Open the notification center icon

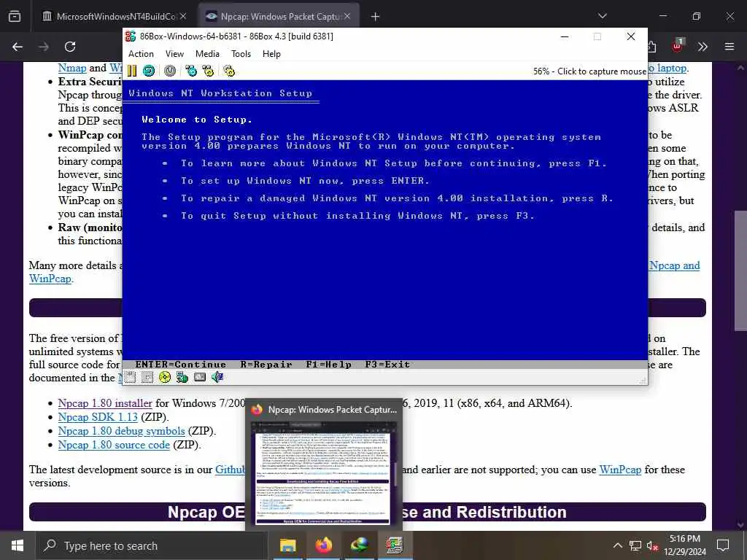[x=723, y=545]
